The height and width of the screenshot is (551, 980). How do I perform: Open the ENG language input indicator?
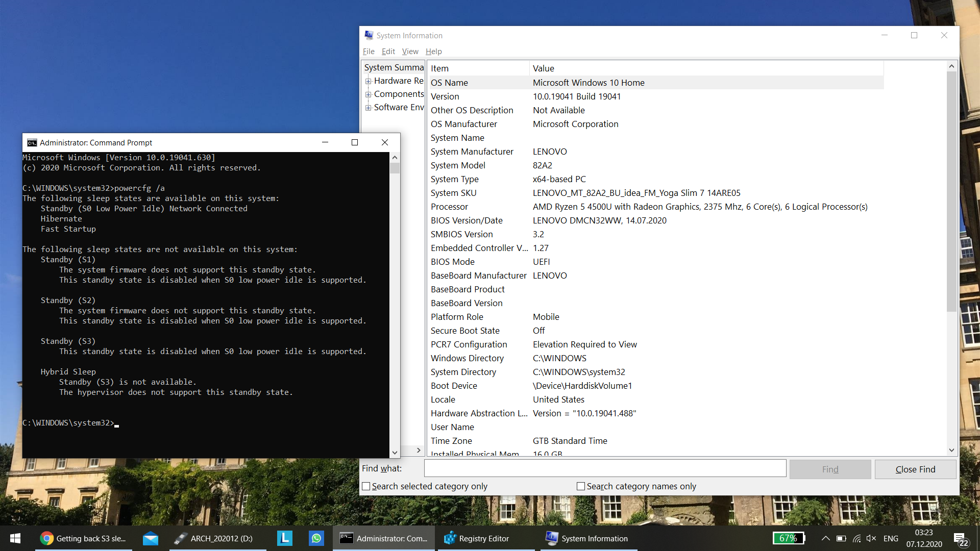[x=891, y=538]
